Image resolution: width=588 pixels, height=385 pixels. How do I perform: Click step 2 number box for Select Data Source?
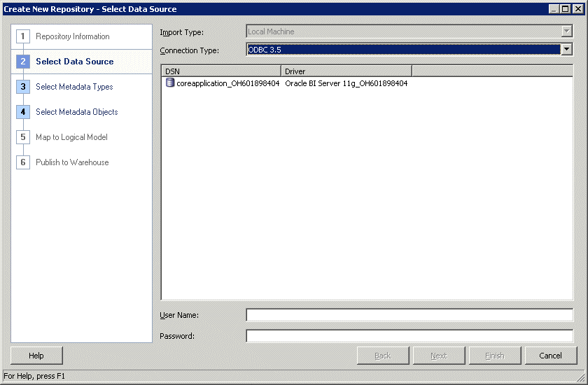(23, 62)
